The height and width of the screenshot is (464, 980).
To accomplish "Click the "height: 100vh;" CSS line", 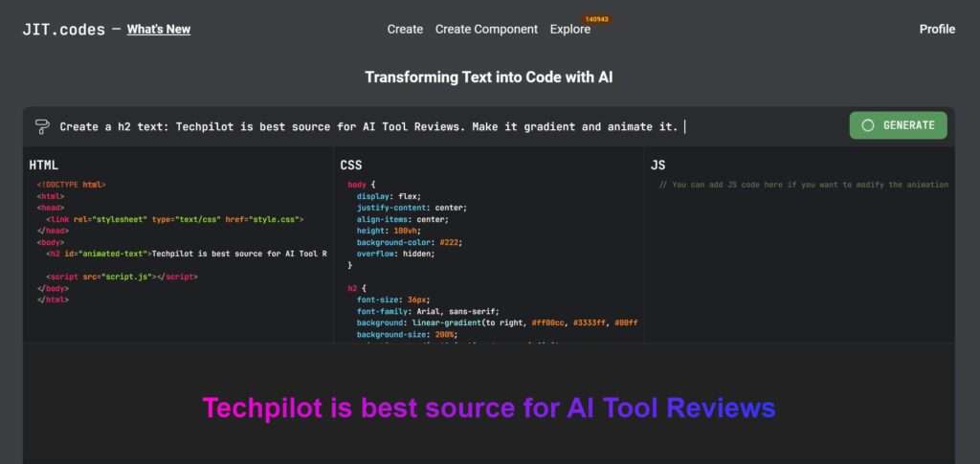I will [389, 232].
